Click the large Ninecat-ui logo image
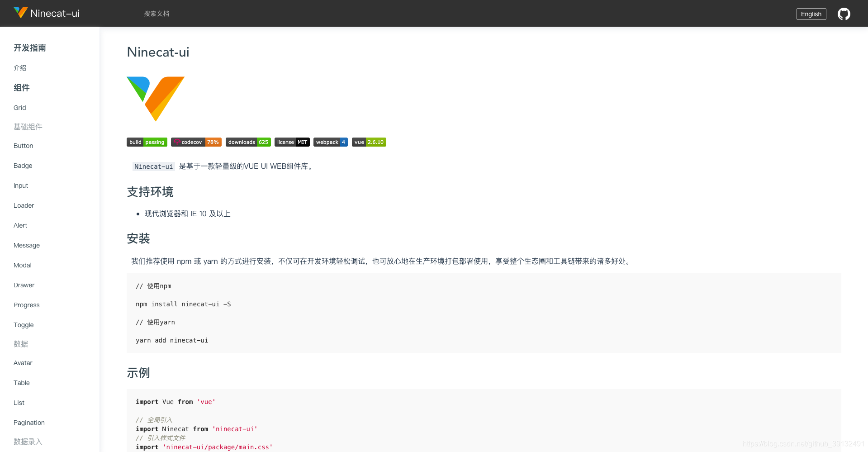This screenshot has height=452, width=868. coord(156,99)
